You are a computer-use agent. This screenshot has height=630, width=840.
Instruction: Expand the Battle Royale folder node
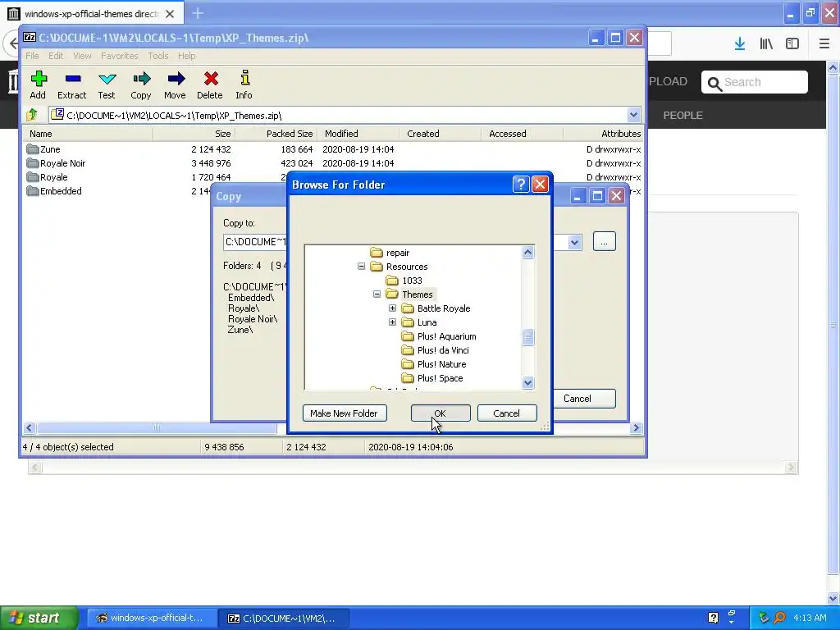coord(392,308)
